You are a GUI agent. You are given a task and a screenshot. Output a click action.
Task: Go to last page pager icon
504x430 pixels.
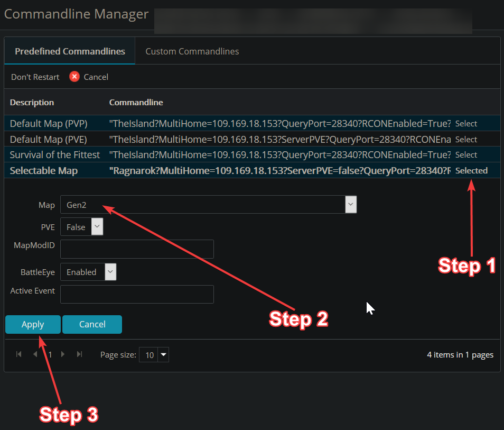(80, 354)
